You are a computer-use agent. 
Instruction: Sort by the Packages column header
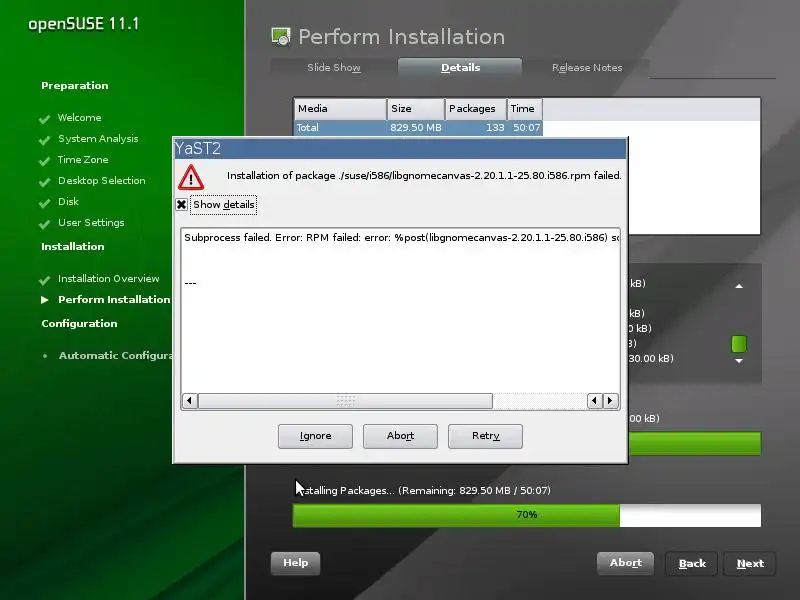pos(476,109)
